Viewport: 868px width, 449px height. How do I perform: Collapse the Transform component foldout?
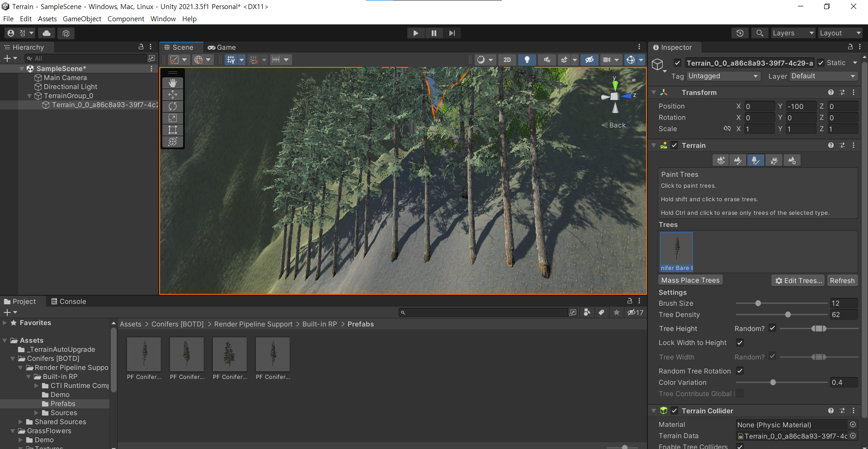coord(654,92)
